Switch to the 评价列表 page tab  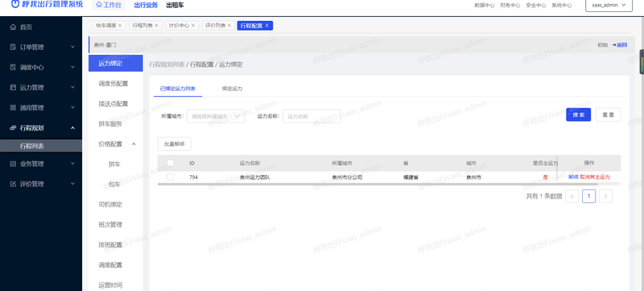215,26
